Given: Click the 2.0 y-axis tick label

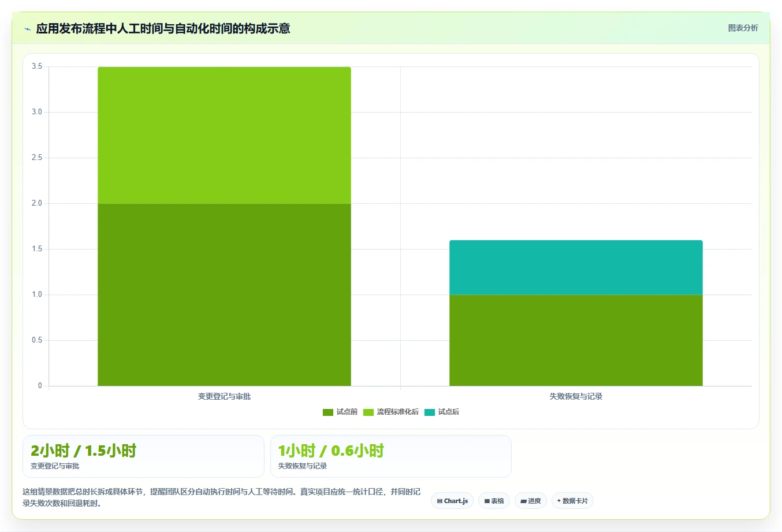Looking at the screenshot, I should [37, 203].
